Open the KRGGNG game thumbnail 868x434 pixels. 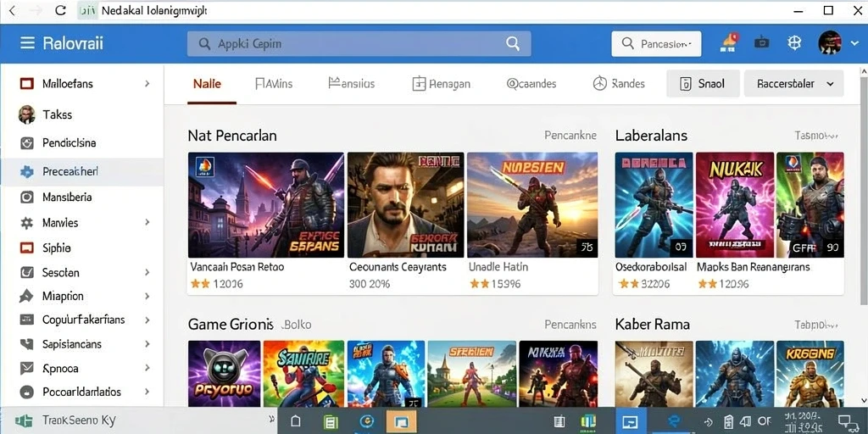(810, 374)
